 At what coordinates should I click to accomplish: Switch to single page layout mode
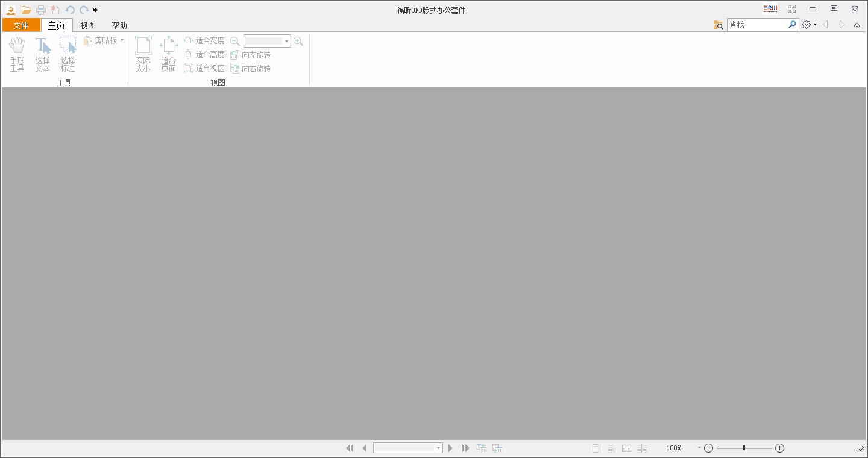596,448
